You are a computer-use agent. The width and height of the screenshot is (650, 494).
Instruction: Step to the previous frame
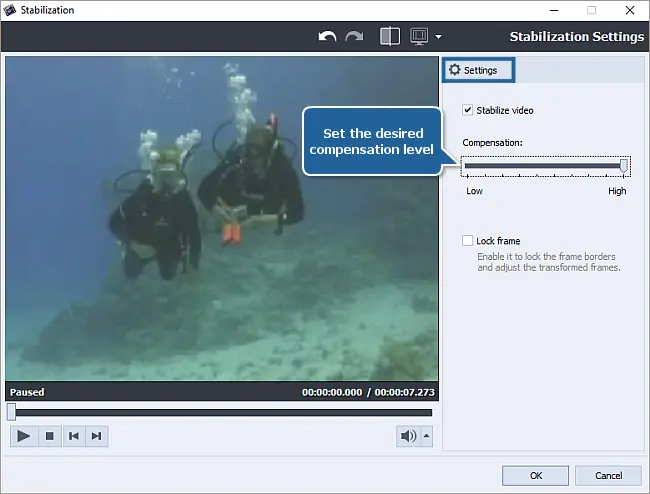[x=73, y=436]
